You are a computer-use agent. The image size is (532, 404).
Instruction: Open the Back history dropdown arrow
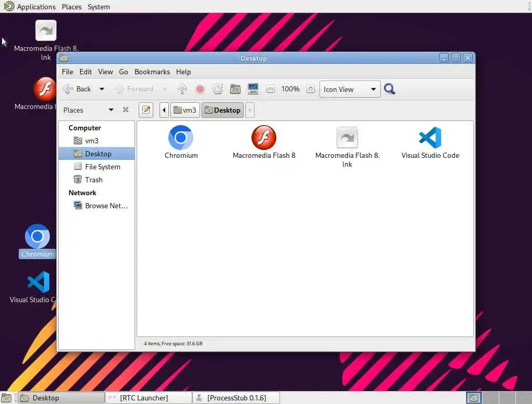(x=102, y=89)
